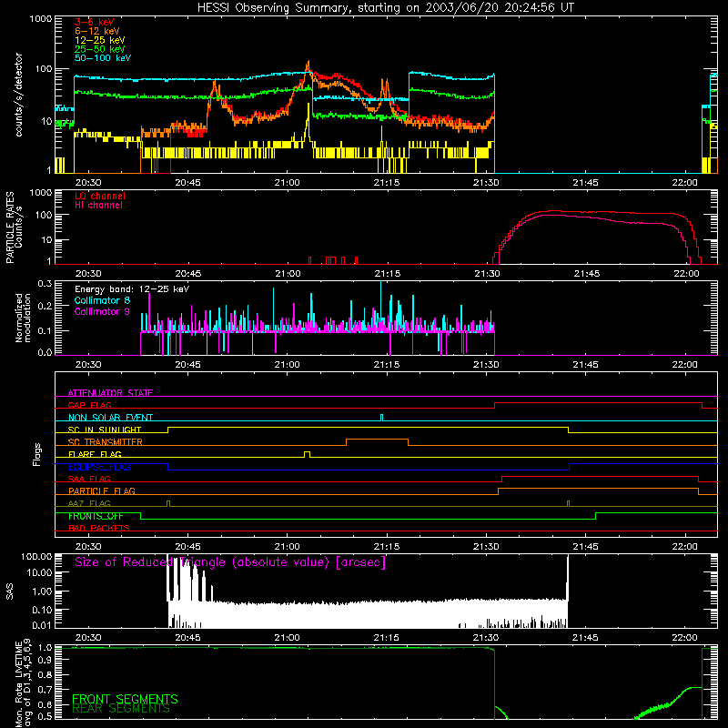Screen dimensions: 728x728
Task: Click the PARTICLE_FLAG label
Action: click(102, 490)
